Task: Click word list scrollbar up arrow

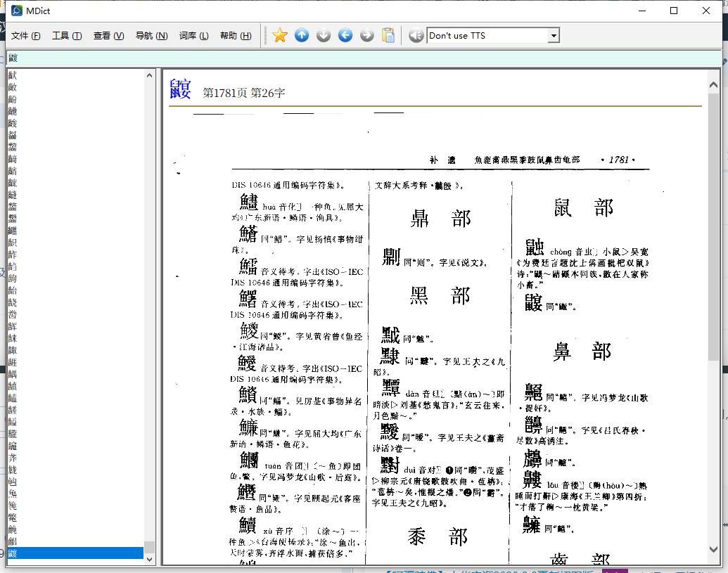Action: pos(149,75)
